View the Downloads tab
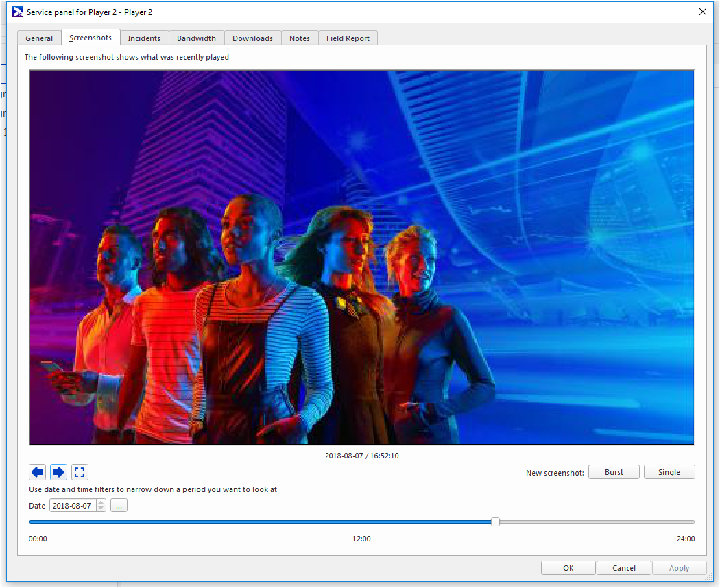The image size is (720, 588). (252, 38)
